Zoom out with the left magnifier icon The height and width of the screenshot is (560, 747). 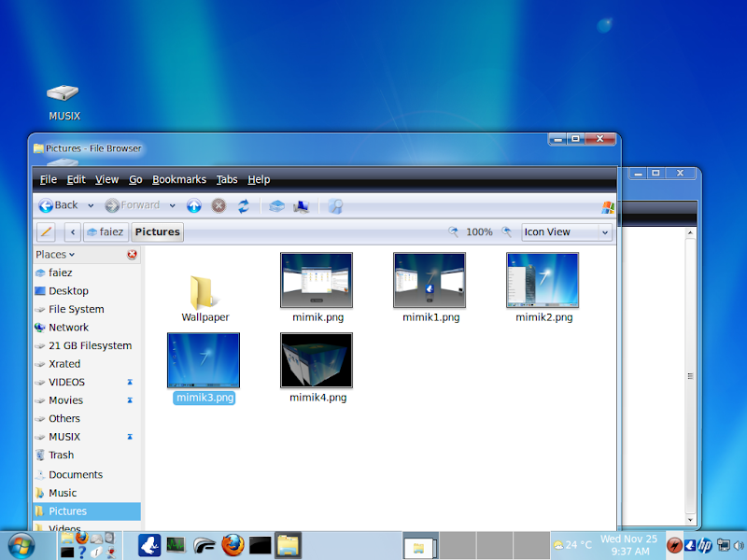pos(453,231)
